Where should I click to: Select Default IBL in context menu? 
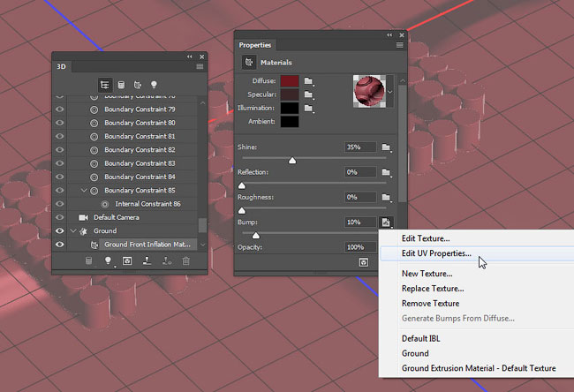[x=421, y=338]
